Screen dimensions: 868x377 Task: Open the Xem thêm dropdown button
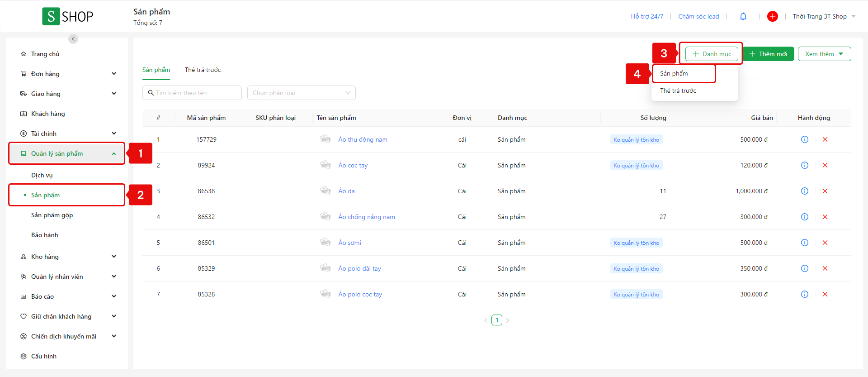824,54
